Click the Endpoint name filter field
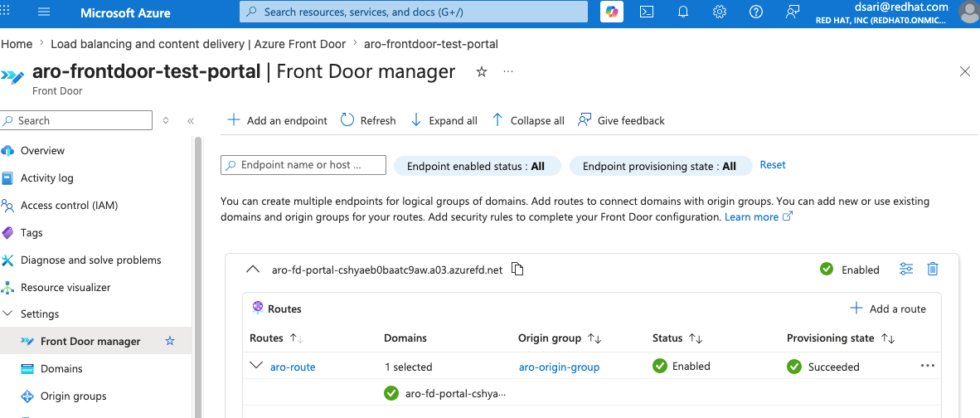The height and width of the screenshot is (418, 980). click(x=303, y=165)
